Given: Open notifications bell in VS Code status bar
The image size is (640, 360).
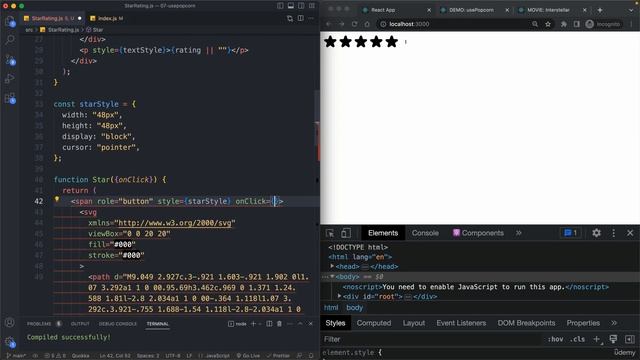Looking at the screenshot, I should [x=311, y=356].
